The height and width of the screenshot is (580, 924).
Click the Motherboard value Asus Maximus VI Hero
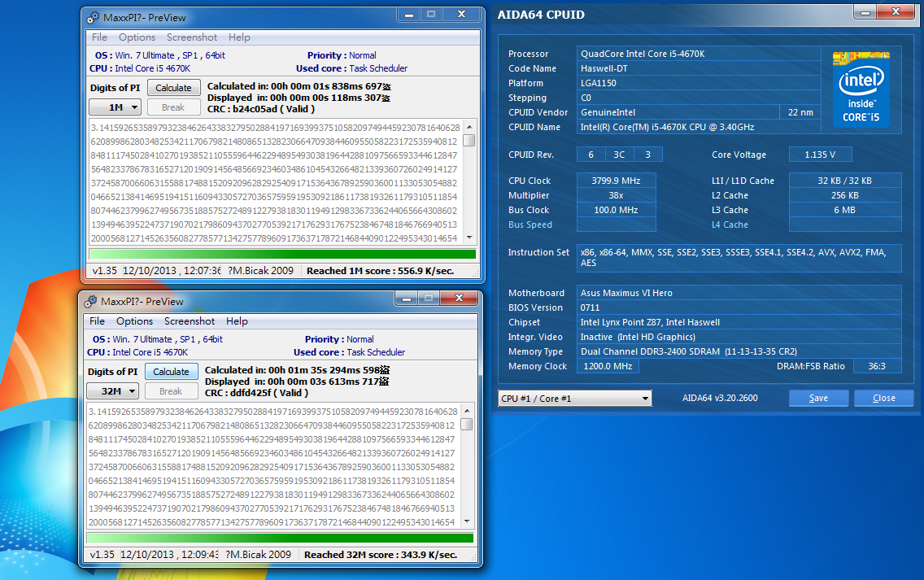(739, 293)
